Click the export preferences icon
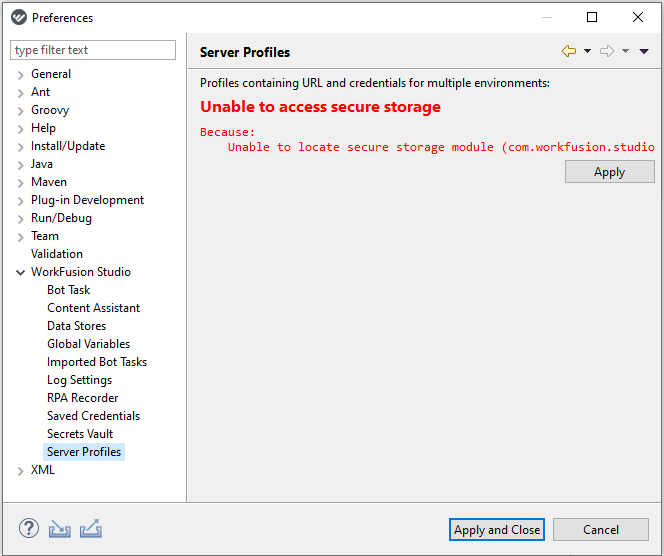Screen dimensions: 664x556 91,528
